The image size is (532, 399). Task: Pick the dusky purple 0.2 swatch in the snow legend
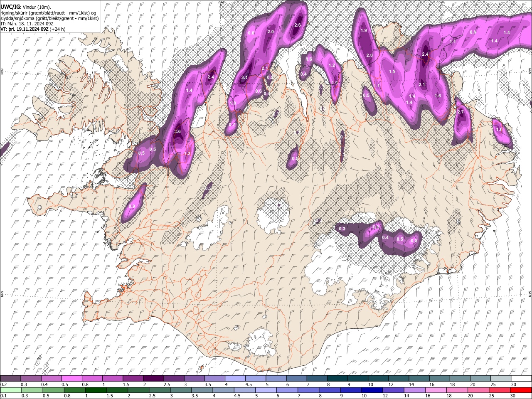(x=10, y=379)
